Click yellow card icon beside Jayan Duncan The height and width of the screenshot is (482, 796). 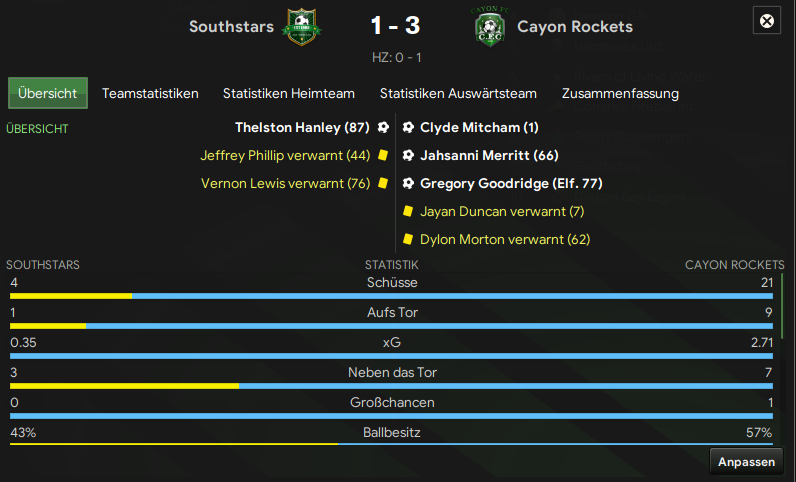click(408, 212)
